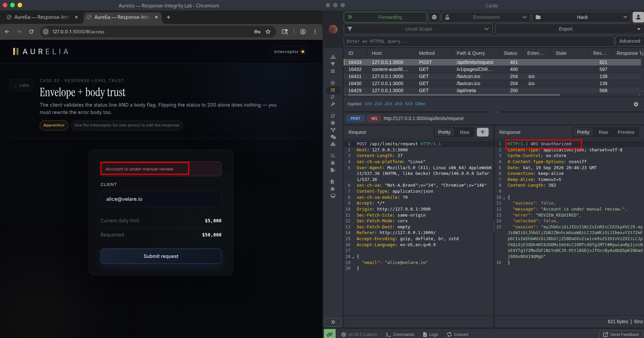Open table settings gear icon in Caido

636,104
